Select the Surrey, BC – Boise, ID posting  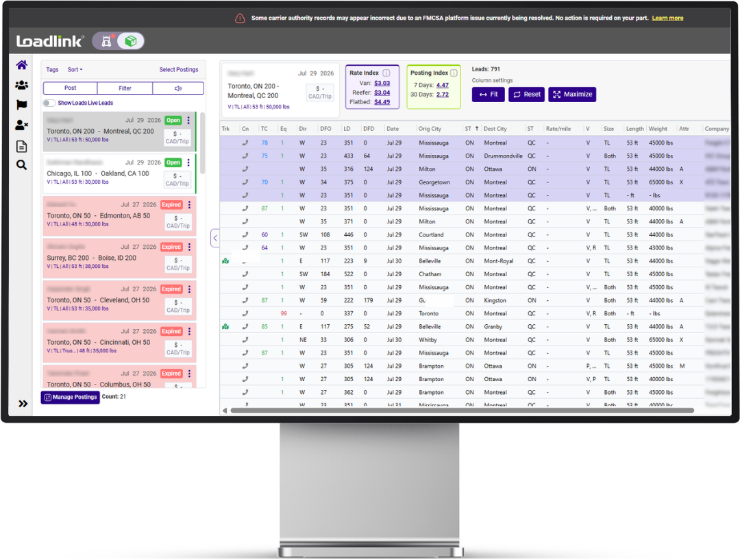click(x=119, y=258)
